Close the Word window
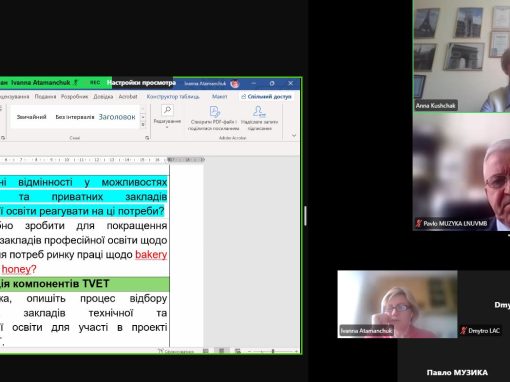Screen dimensions: 510x382 [290, 83]
